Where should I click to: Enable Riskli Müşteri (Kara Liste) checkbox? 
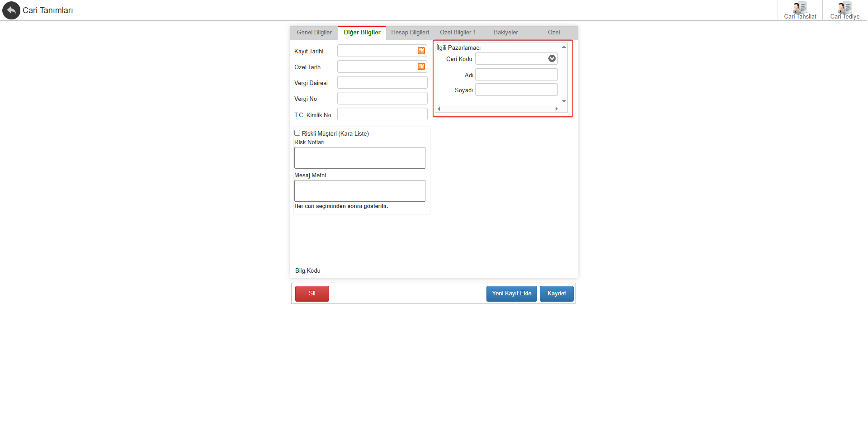(297, 133)
